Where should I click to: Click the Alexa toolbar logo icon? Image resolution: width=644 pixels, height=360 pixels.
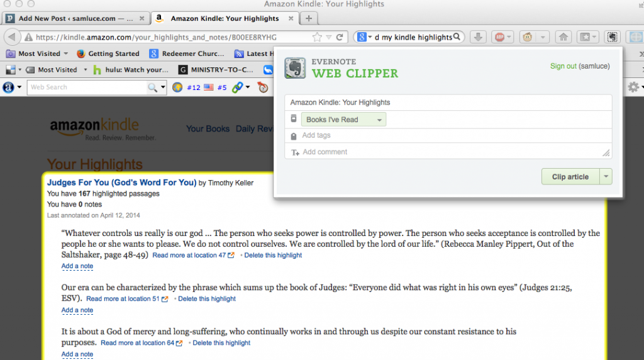pos(8,87)
